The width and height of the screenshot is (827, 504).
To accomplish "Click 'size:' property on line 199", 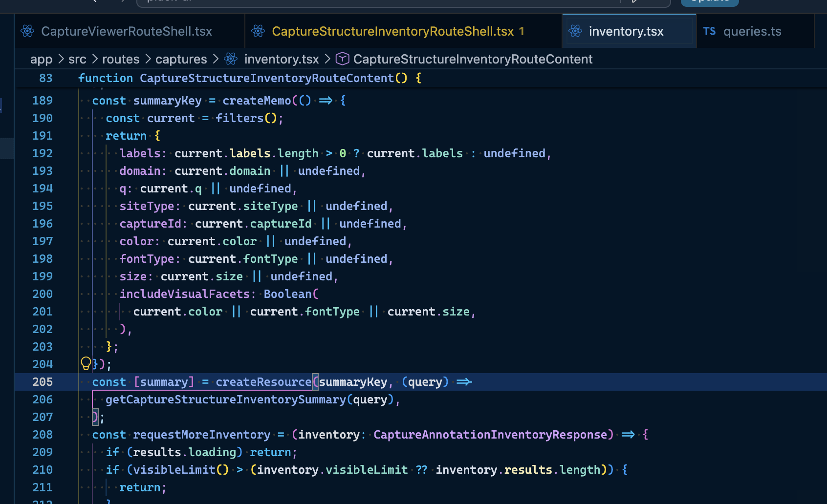I will (136, 276).
